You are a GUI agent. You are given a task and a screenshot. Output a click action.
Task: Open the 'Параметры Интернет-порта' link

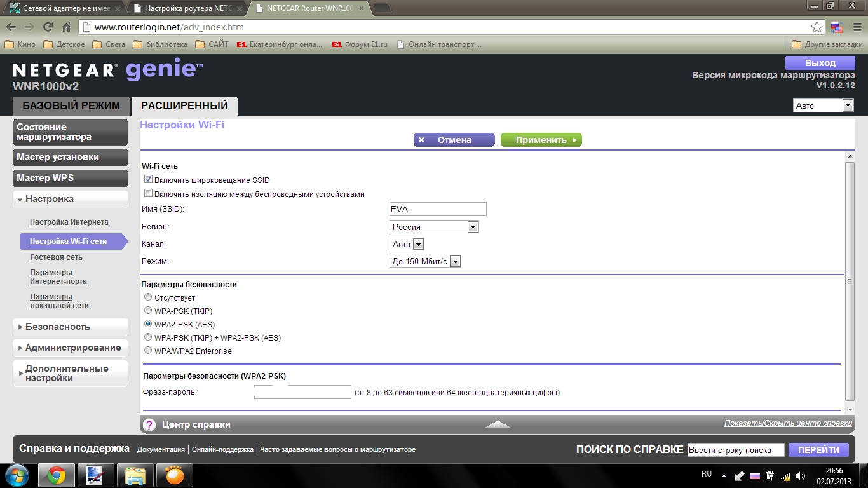pos(58,277)
